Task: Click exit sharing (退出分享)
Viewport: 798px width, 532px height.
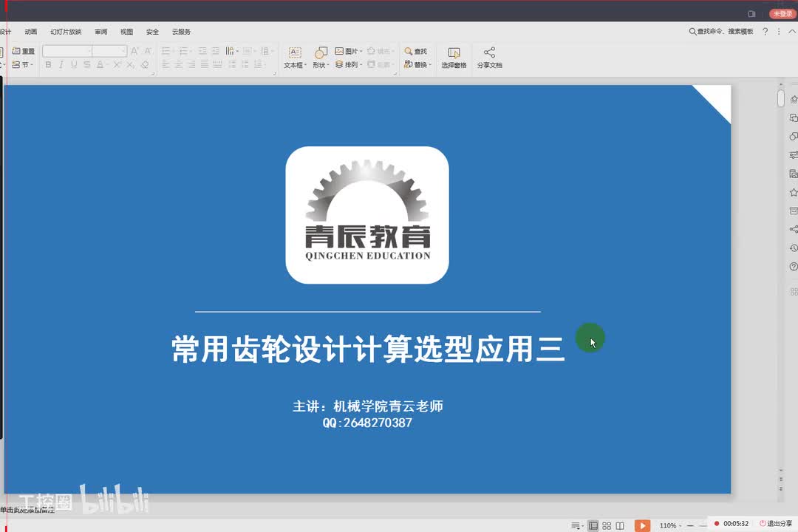Action: (x=776, y=523)
